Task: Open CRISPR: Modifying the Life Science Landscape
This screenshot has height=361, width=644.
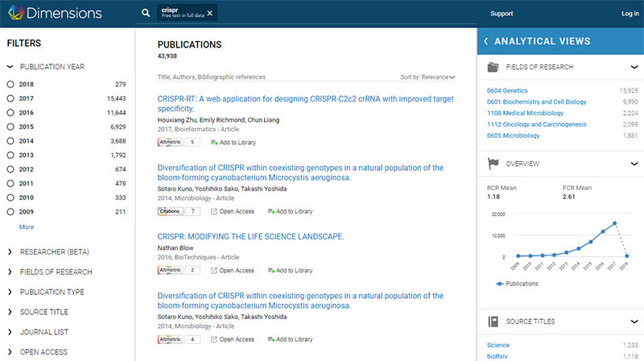Action: [x=250, y=237]
